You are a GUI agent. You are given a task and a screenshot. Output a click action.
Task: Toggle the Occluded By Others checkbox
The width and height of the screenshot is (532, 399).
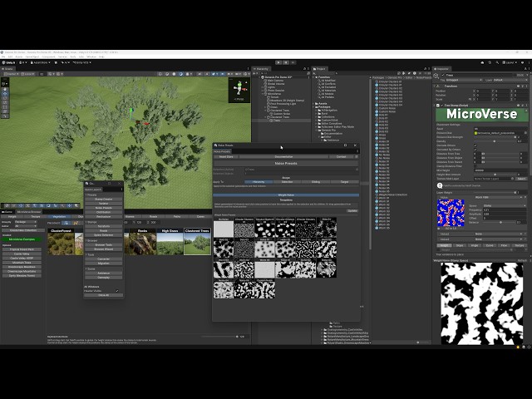475,150
